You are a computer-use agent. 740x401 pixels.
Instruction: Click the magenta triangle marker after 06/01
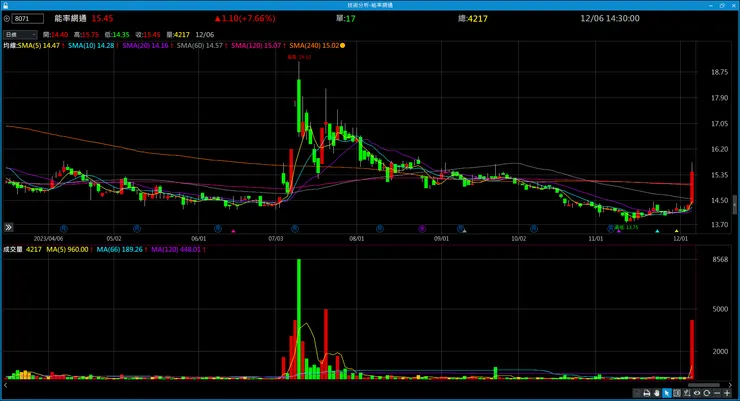click(233, 231)
